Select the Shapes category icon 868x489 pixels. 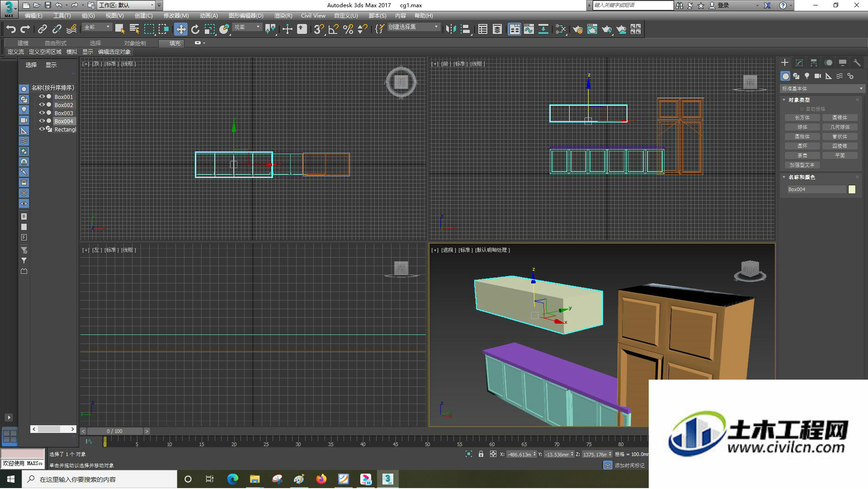796,76
